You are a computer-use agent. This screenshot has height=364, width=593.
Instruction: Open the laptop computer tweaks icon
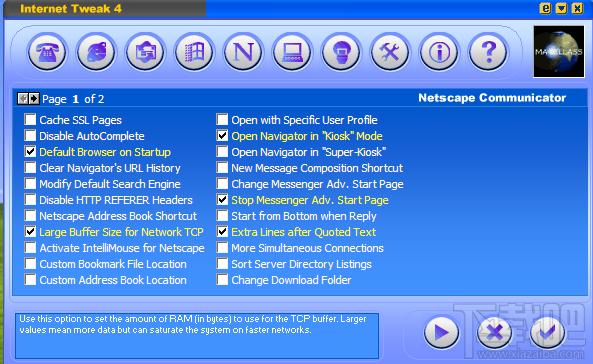292,52
